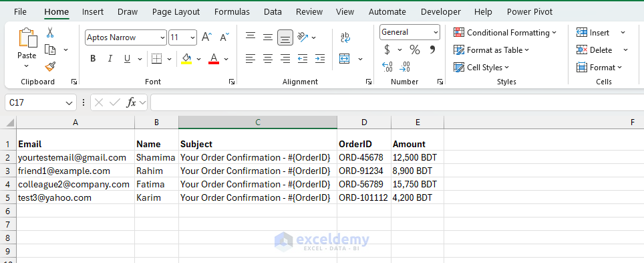Screen dimensions: 644x263
Task: Click the Orientation angled text icon
Action: pos(303,37)
